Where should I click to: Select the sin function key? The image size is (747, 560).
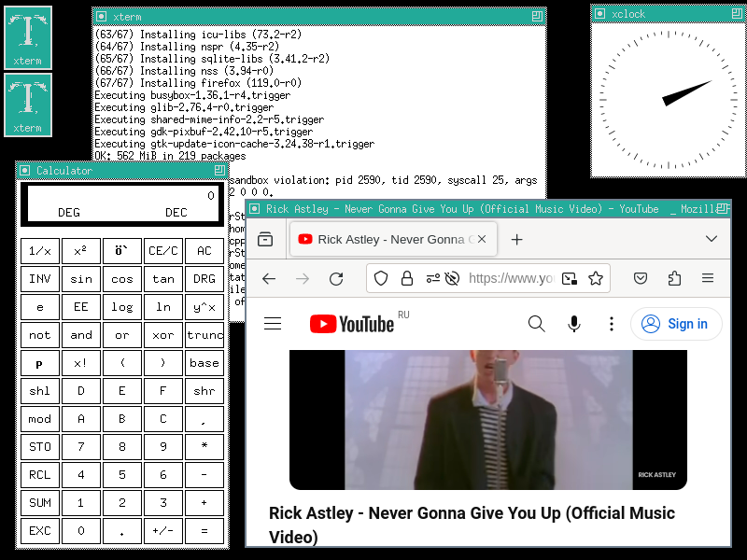[81, 279]
